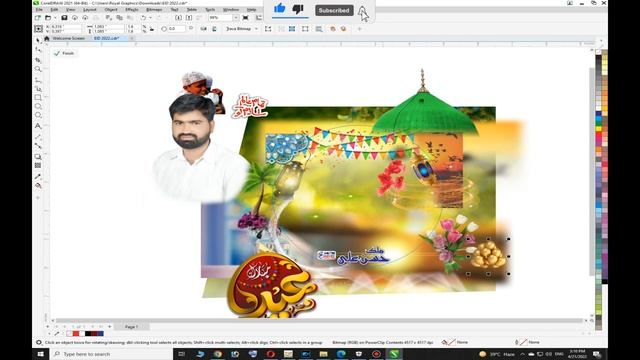
Task: Select the Drop Shadow tool
Action: [38, 157]
